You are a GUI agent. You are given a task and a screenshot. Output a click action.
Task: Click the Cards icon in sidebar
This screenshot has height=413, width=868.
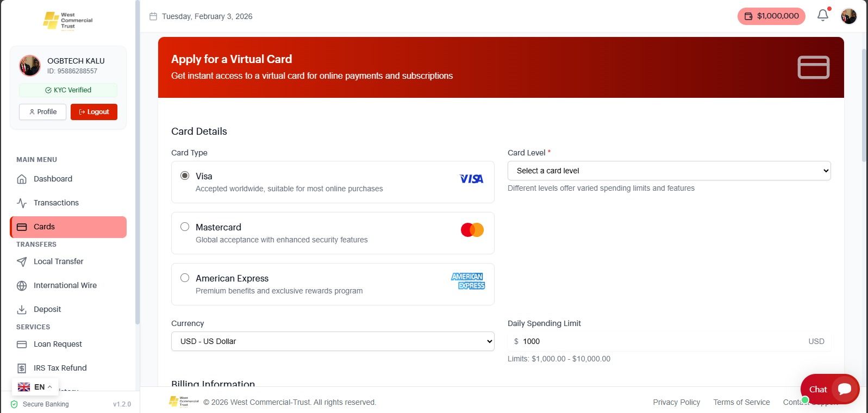tap(22, 227)
